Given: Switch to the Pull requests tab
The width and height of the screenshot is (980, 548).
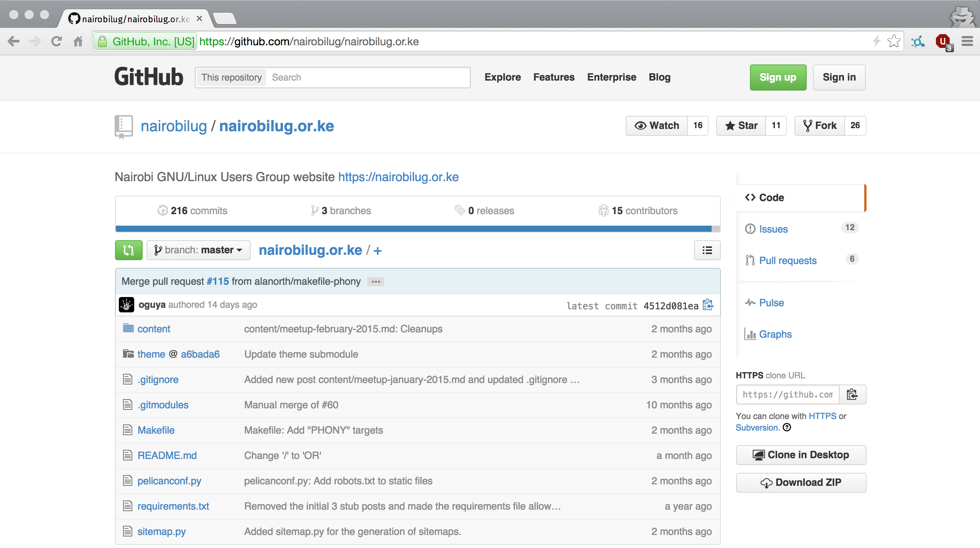Looking at the screenshot, I should click(x=788, y=261).
